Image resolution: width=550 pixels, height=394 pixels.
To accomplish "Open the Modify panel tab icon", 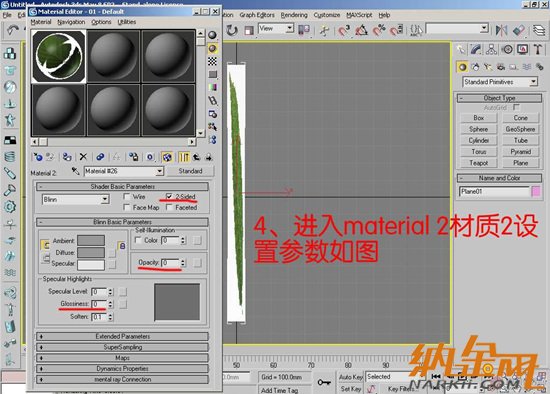I will 476,49.
